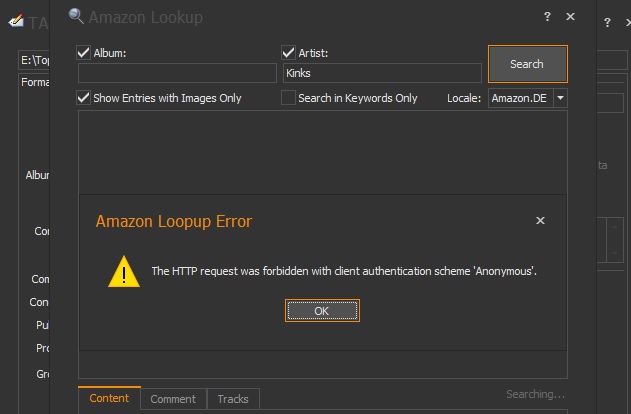Click the background window's help question mark
This screenshot has height=414, width=631.
607,22
